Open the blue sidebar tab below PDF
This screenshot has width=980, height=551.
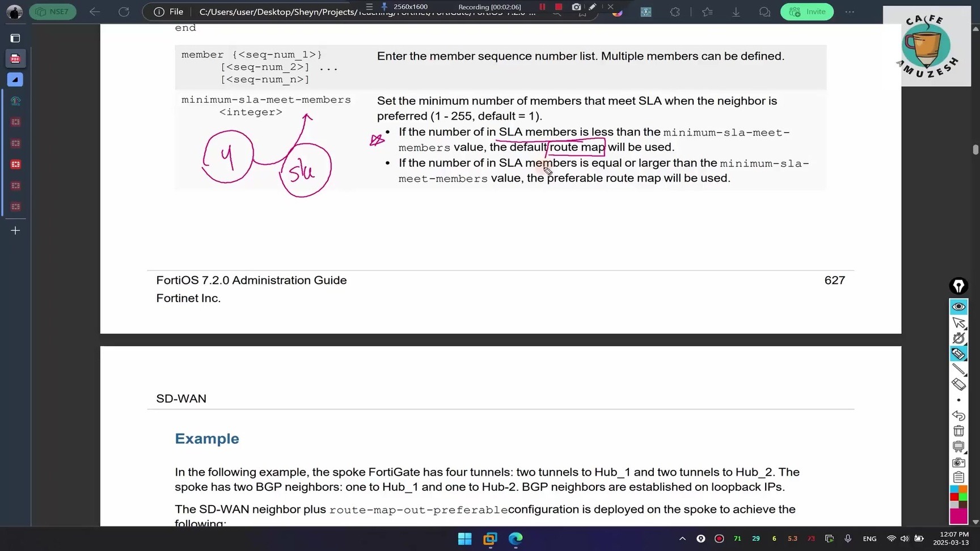coord(15,79)
